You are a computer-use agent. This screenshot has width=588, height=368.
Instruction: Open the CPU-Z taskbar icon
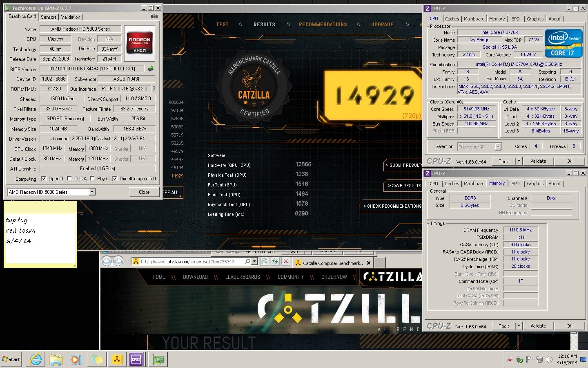136,359
